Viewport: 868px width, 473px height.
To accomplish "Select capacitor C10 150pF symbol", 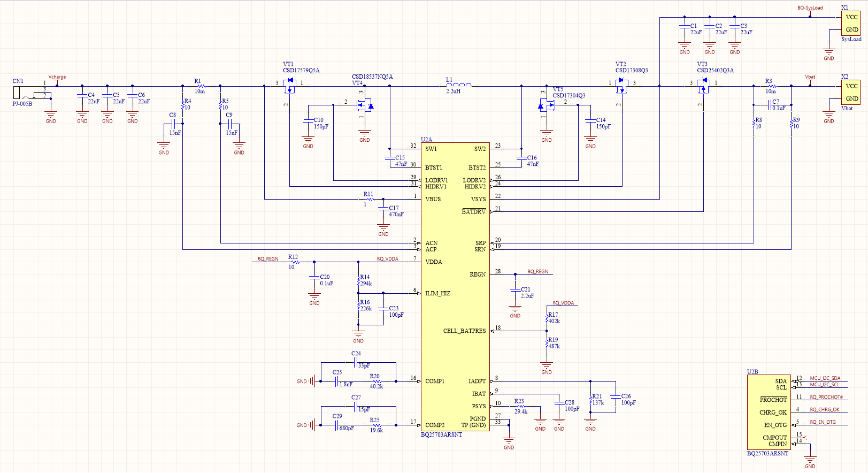I will 308,121.
